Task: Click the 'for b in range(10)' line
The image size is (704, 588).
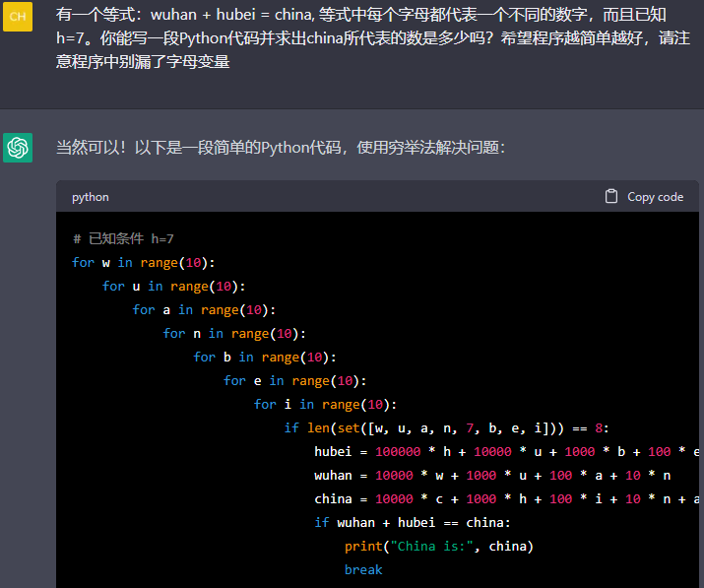Action: (x=265, y=357)
